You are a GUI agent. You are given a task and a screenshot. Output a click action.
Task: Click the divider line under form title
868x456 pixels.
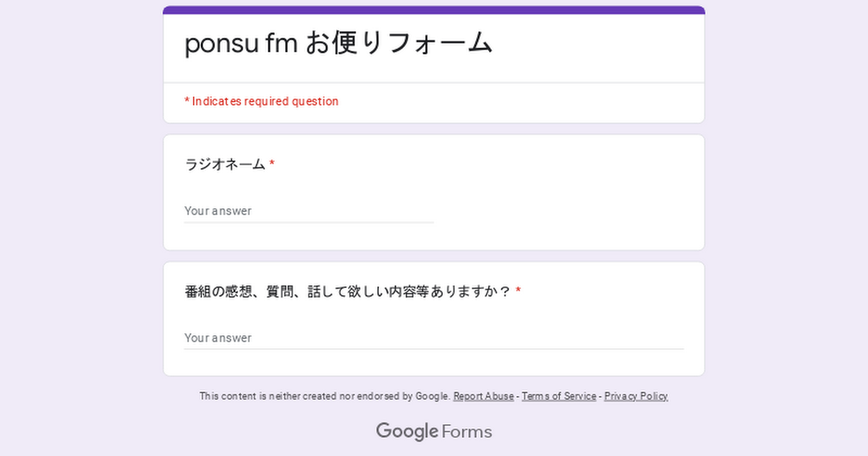coord(434,83)
